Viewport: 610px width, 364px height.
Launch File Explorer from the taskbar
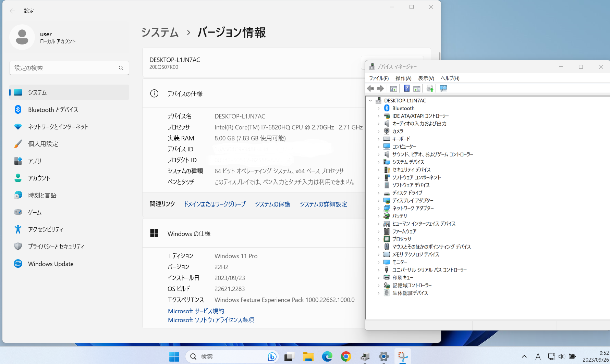point(308,356)
